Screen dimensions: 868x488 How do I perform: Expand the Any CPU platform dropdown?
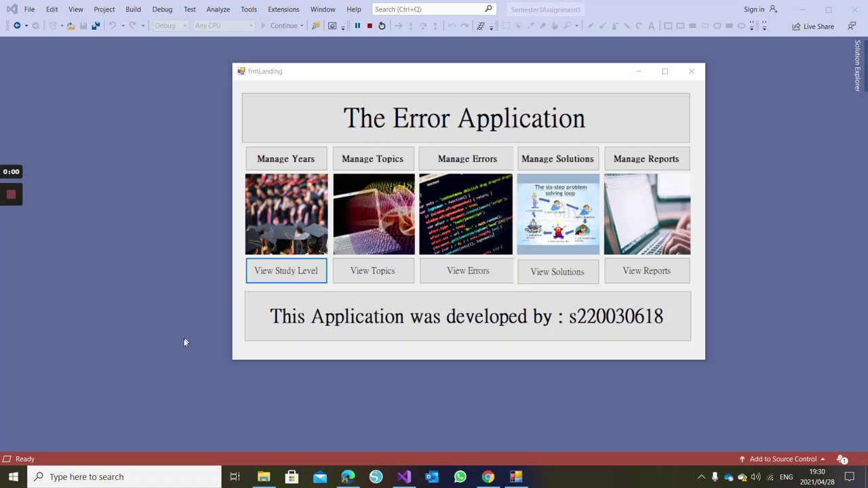pyautogui.click(x=224, y=26)
